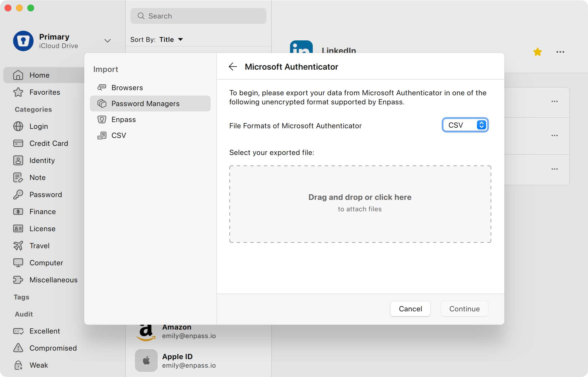Open the Amazon emily@enpass.io item
This screenshot has height=377, width=588.
coord(198,332)
